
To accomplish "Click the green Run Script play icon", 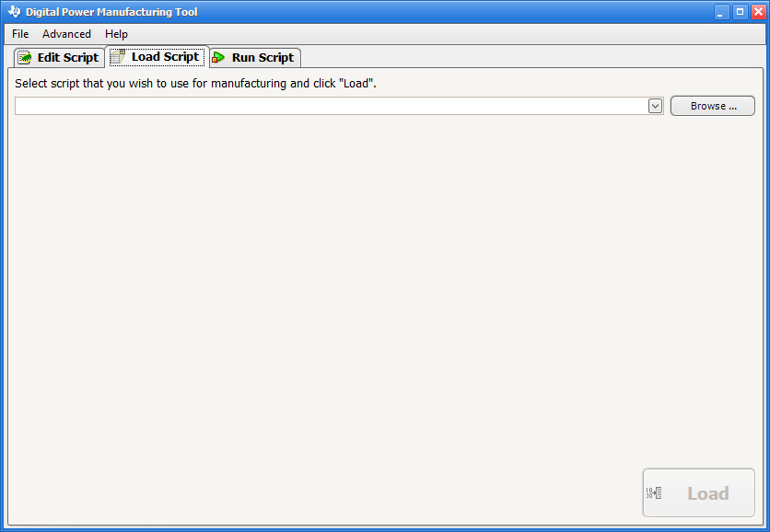I will click(219, 58).
